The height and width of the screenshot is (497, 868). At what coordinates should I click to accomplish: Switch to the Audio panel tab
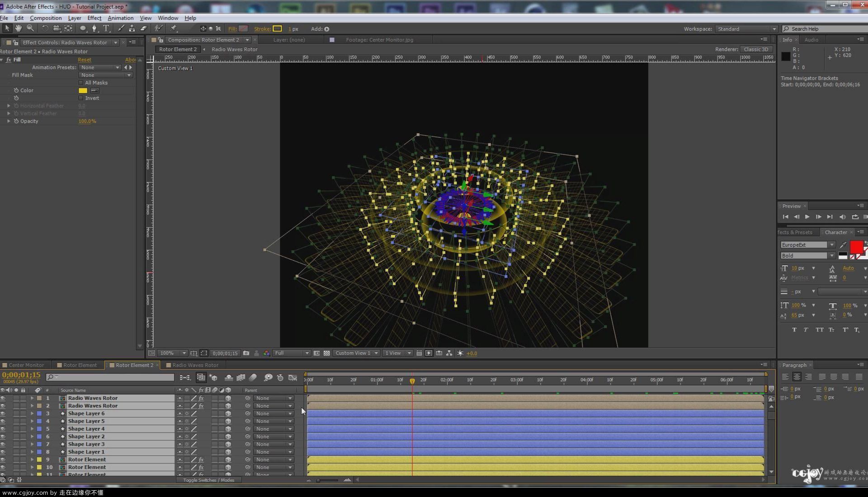click(x=811, y=40)
